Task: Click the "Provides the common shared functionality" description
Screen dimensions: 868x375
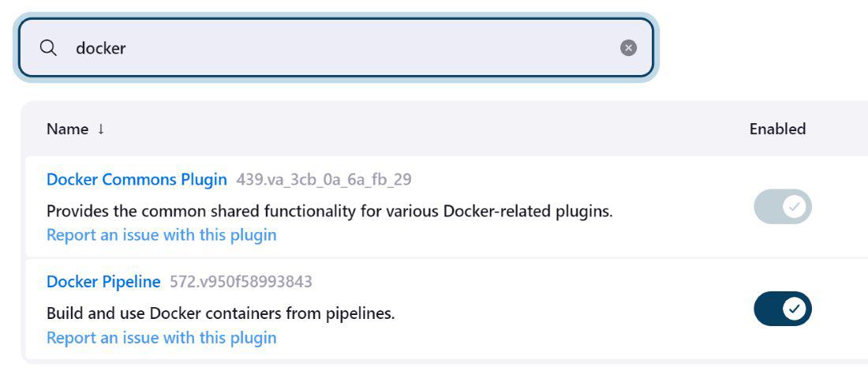Action: (329, 212)
